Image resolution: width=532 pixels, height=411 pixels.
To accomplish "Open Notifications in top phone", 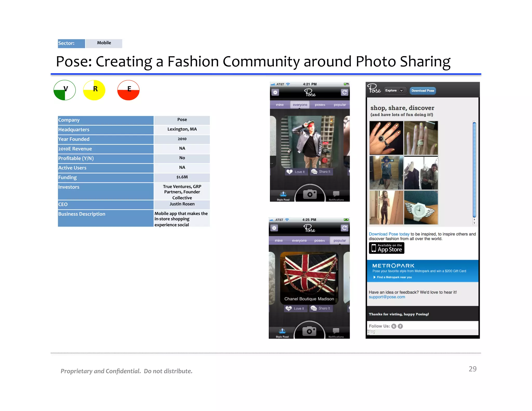I will point(336,196).
